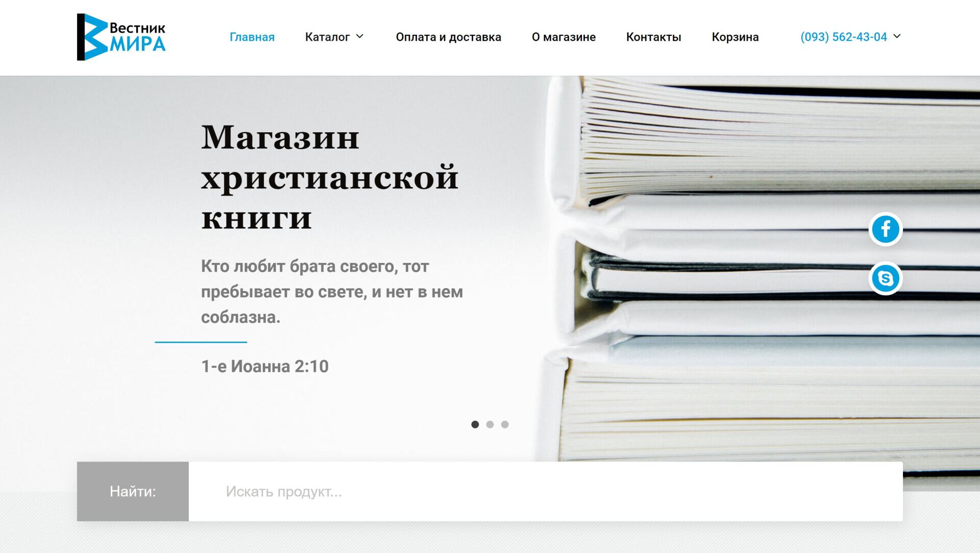
Task: Go to Контакты page
Action: click(x=654, y=37)
